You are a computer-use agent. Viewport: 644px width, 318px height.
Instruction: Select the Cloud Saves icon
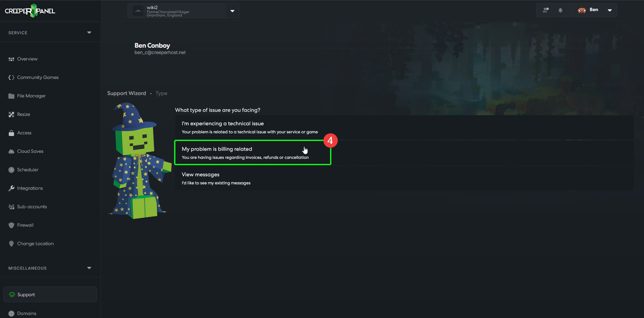[11, 151]
